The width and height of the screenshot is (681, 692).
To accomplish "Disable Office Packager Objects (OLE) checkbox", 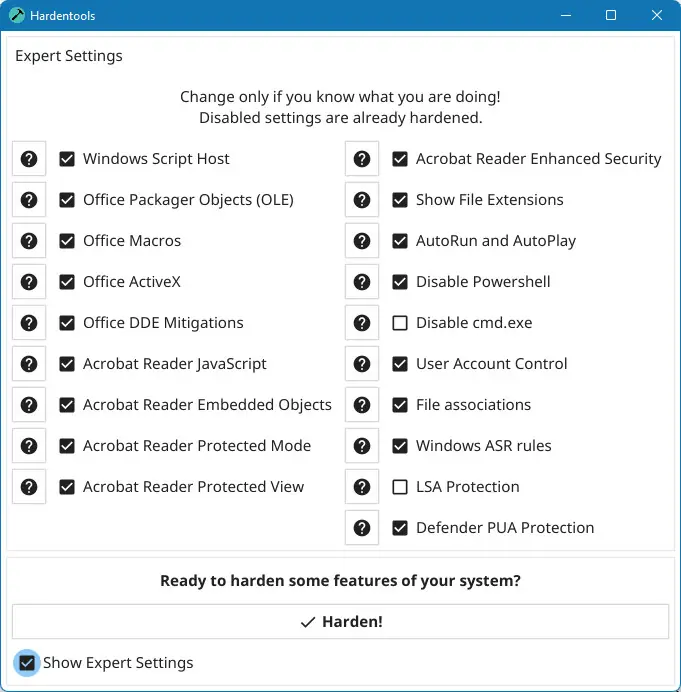I will pyautogui.click(x=67, y=200).
